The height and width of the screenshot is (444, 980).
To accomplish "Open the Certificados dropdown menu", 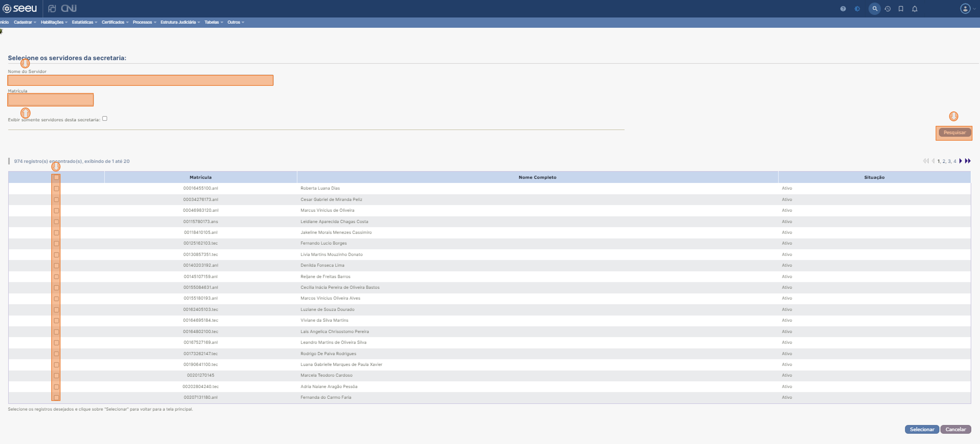I will click(x=115, y=22).
